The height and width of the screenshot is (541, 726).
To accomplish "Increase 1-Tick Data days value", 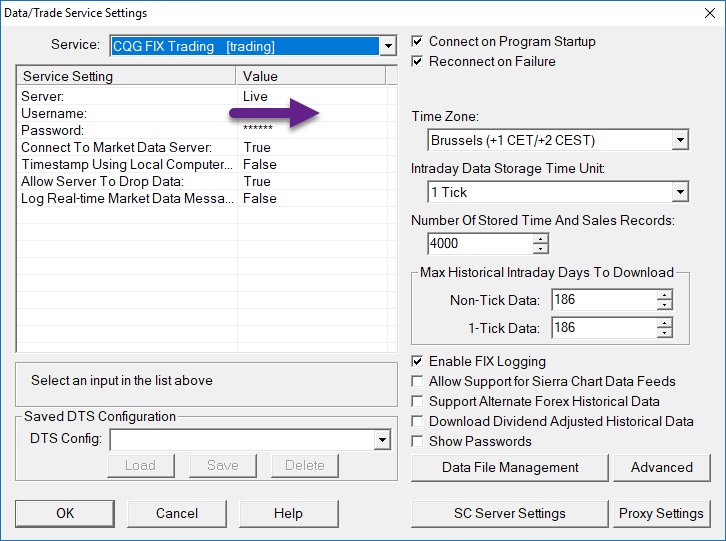I will [x=664, y=323].
